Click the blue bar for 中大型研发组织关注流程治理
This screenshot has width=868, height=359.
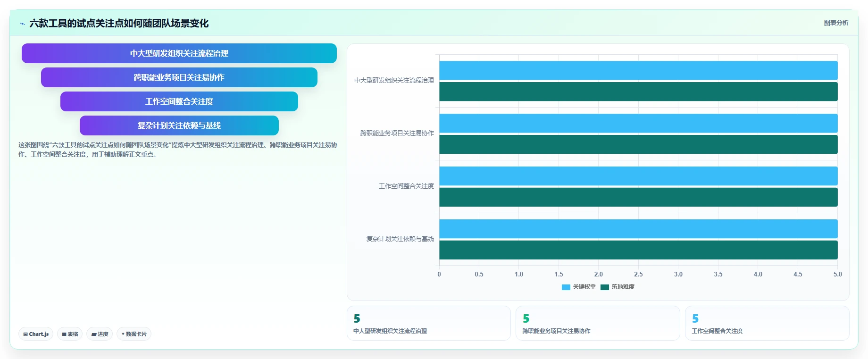click(638, 70)
